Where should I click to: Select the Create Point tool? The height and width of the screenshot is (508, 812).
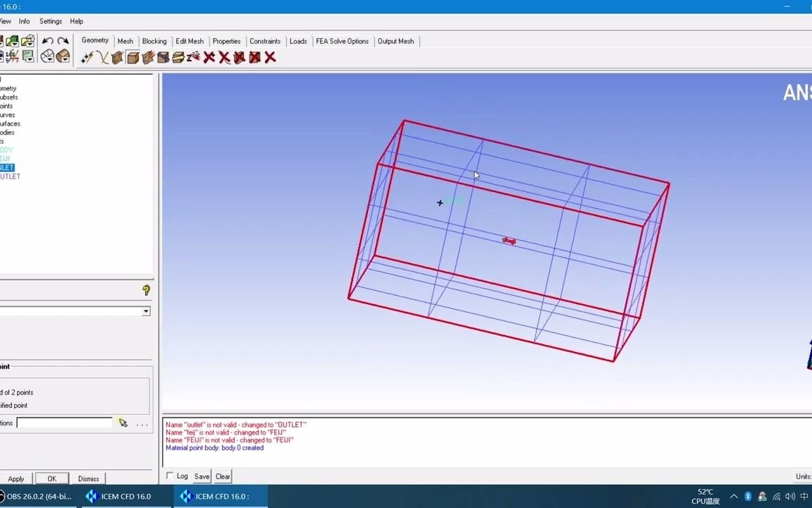(x=87, y=57)
